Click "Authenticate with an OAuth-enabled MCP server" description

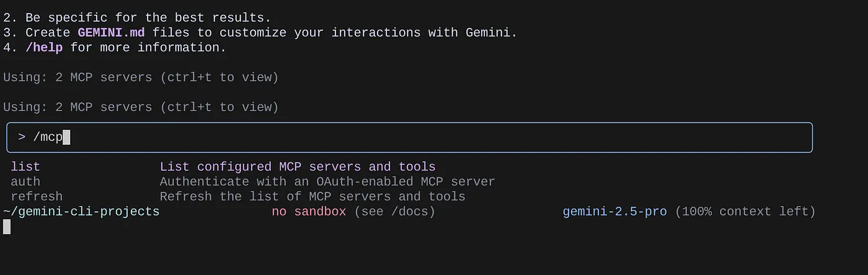coord(327,181)
